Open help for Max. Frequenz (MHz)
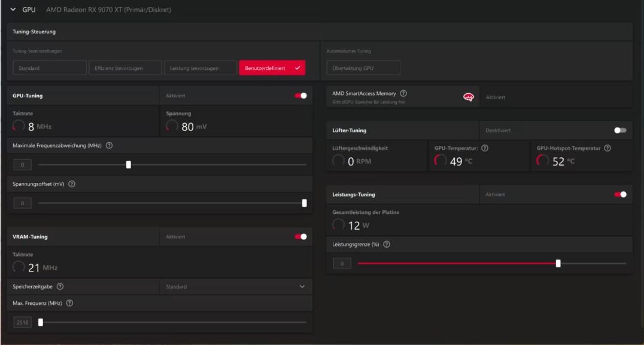Image resolution: width=644 pixels, height=345 pixels. pos(69,303)
